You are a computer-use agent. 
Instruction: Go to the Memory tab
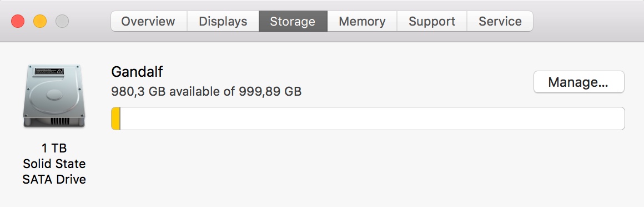click(x=362, y=21)
